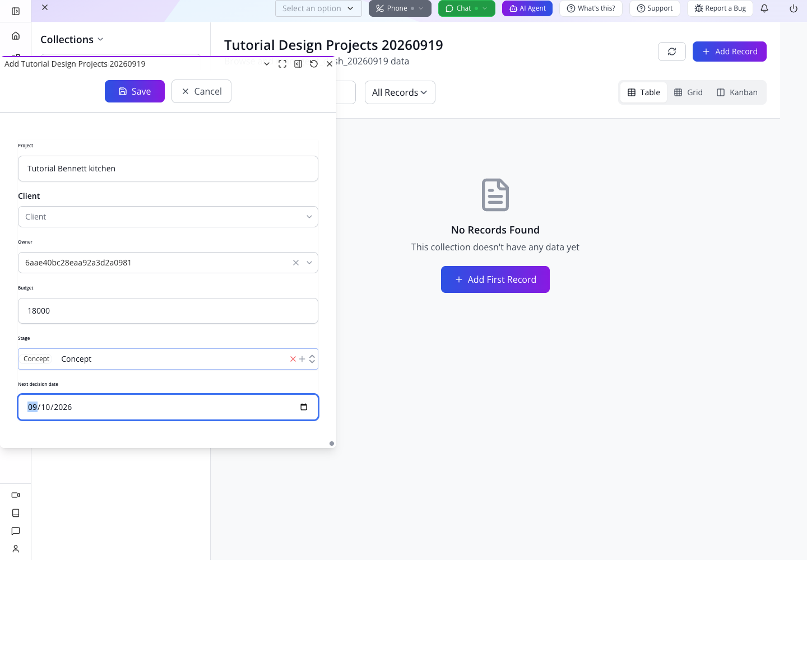The width and height of the screenshot is (807, 672).
Task: Click the plus icon in Stage field
Action: tap(302, 359)
